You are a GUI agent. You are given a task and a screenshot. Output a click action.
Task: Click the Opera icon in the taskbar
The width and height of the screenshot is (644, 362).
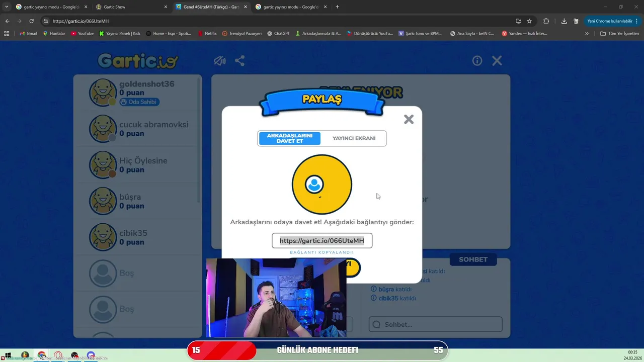coord(58,355)
